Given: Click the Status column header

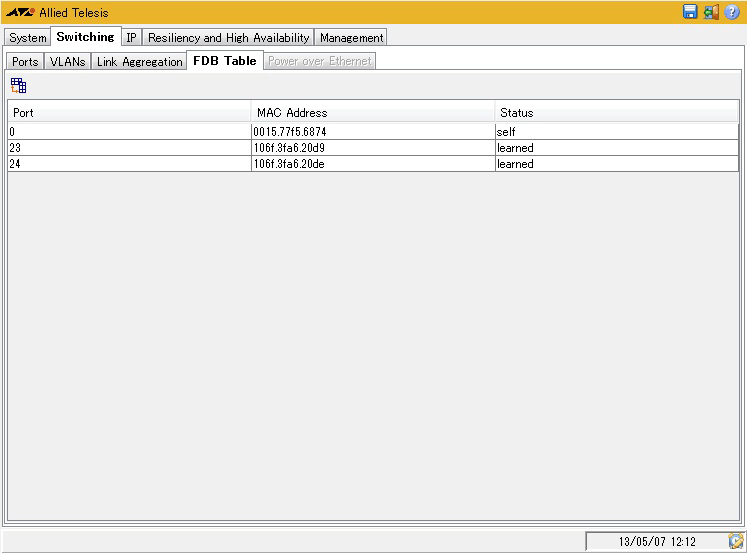Looking at the screenshot, I should (x=616, y=113).
